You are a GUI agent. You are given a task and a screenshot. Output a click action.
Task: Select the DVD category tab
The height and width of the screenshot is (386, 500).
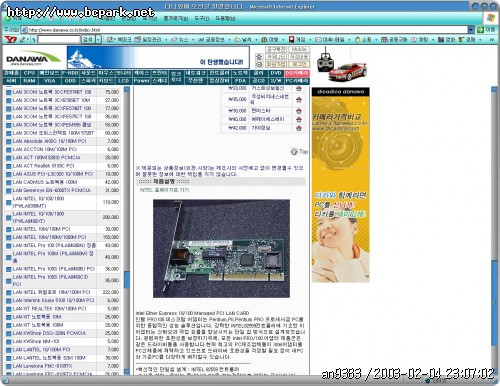coord(276,73)
